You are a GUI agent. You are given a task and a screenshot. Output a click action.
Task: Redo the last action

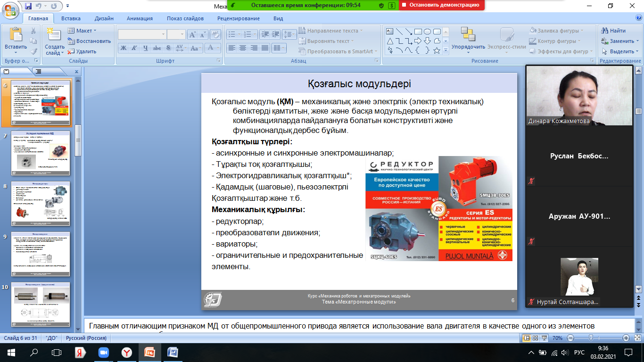53,6
